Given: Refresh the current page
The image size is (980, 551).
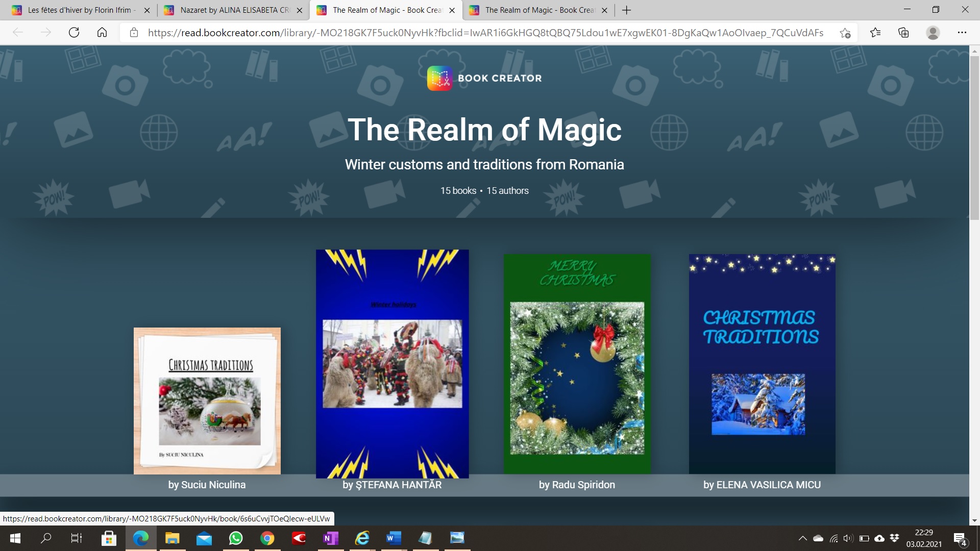Looking at the screenshot, I should (74, 33).
